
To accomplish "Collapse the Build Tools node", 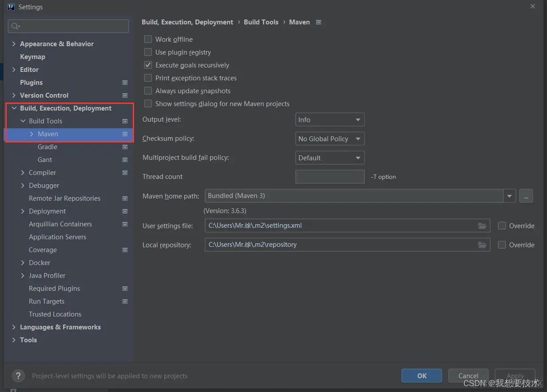I will (x=23, y=121).
